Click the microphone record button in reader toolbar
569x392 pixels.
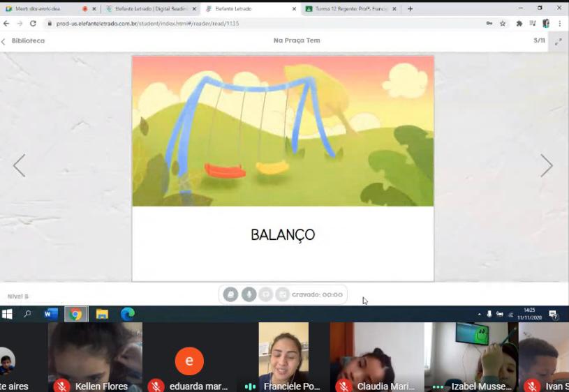point(249,294)
